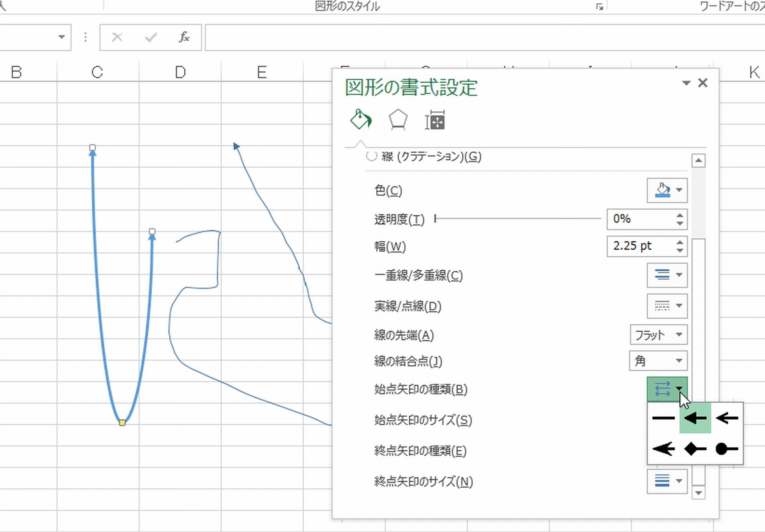
Task: Choose the oval arrow type
Action: (x=727, y=449)
